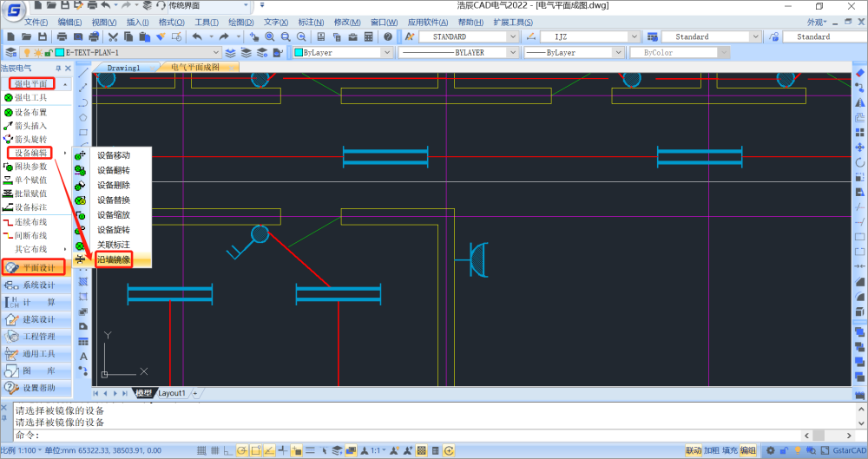
Task: Select 沿墙镜像 from the submenu
Action: [114, 259]
